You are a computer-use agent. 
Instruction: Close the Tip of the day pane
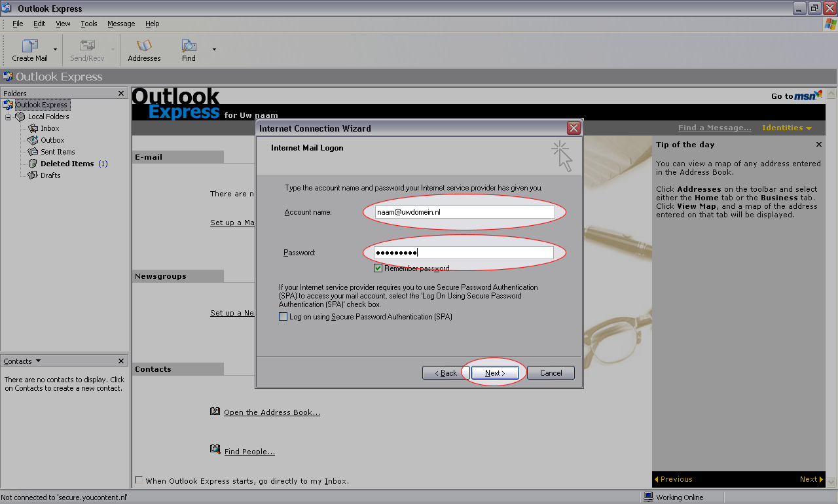click(x=818, y=145)
